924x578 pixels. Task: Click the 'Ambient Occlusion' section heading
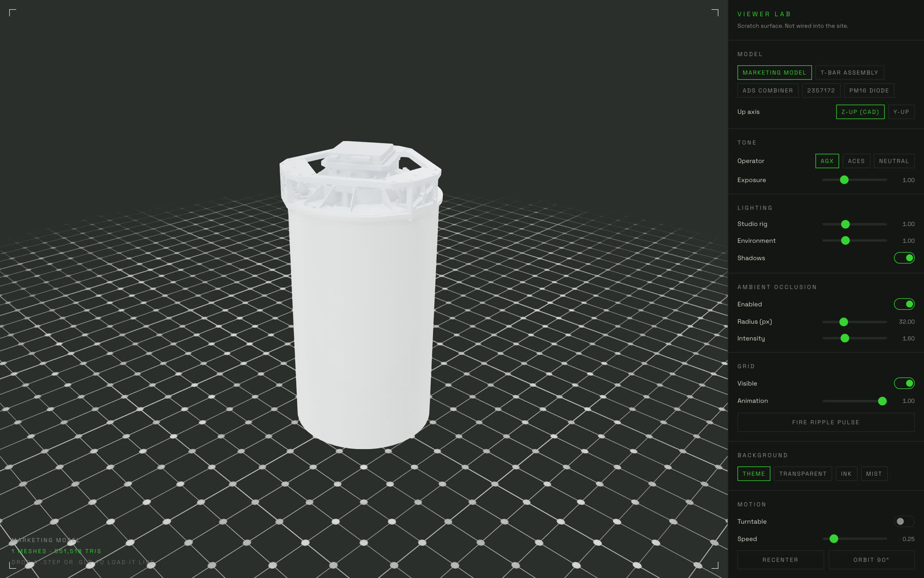[777, 287]
